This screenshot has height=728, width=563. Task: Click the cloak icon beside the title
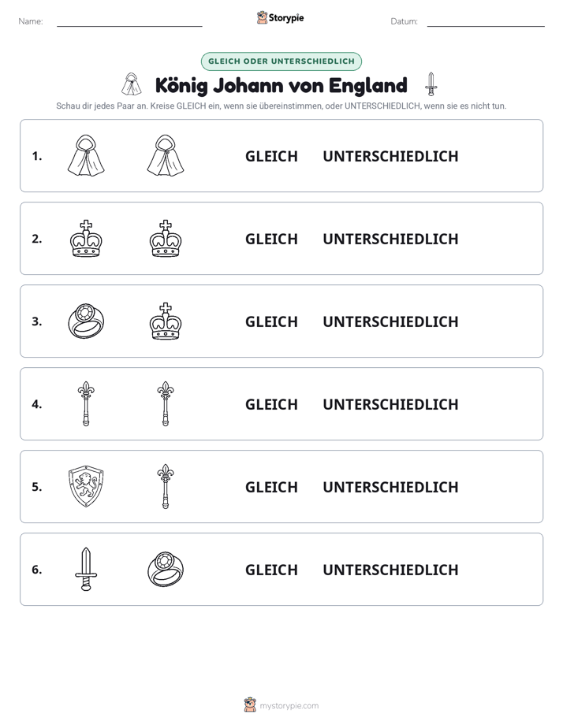click(132, 84)
